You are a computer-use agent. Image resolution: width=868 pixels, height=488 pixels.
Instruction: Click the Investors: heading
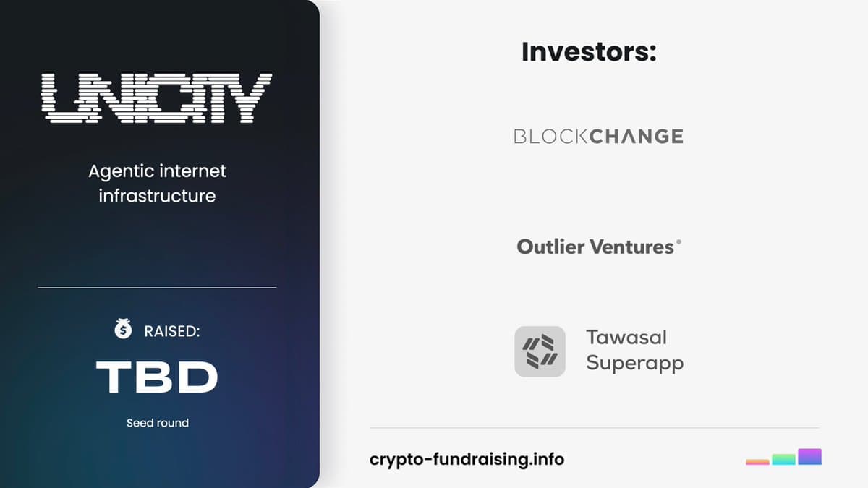589,52
